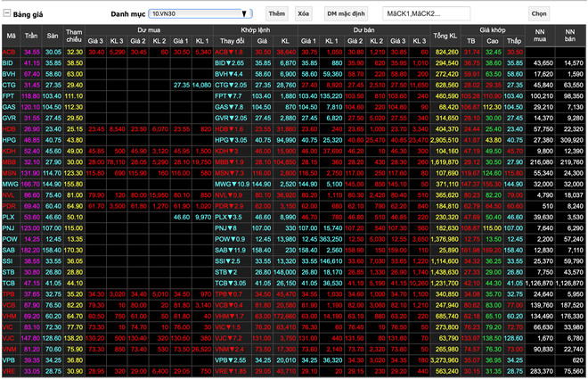The width and height of the screenshot is (588, 380).
Task: Open the FPT ticker in Mã column
Action: pyautogui.click(x=10, y=95)
